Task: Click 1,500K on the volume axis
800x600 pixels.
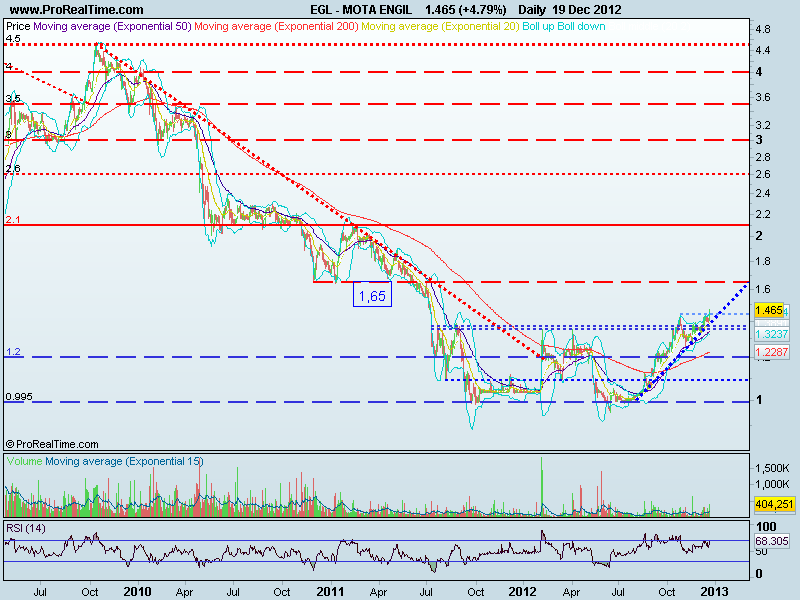Action: (772, 468)
